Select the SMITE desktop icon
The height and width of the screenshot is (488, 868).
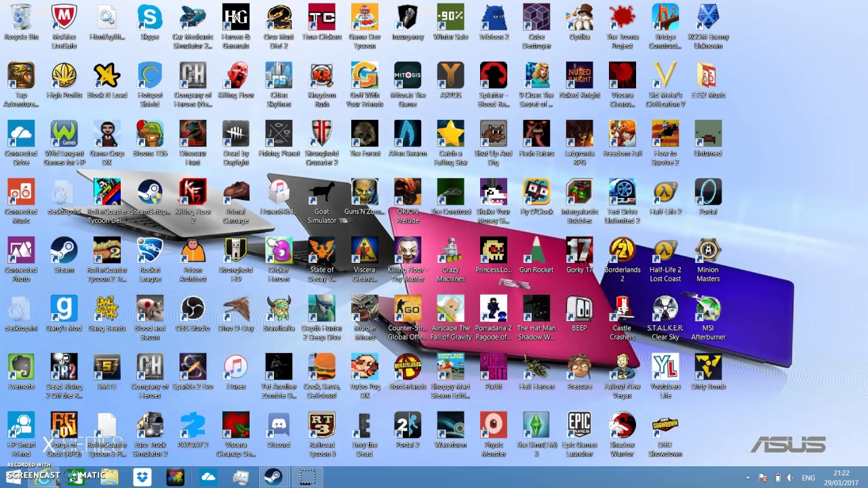tap(106, 372)
